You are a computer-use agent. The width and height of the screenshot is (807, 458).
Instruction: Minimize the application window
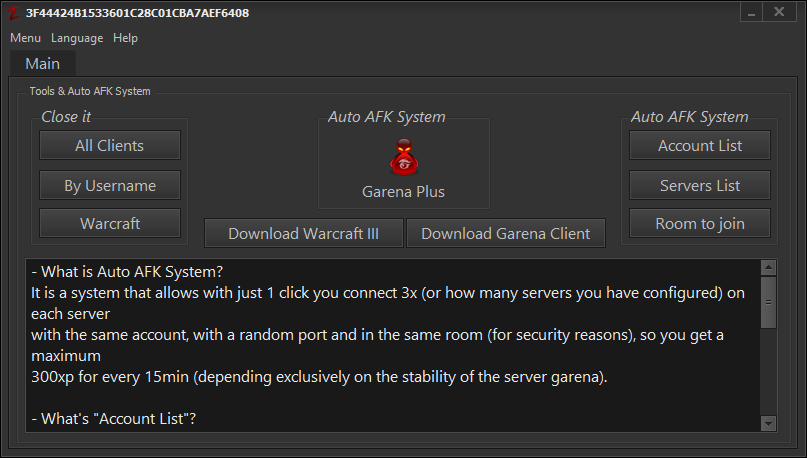[x=751, y=13]
